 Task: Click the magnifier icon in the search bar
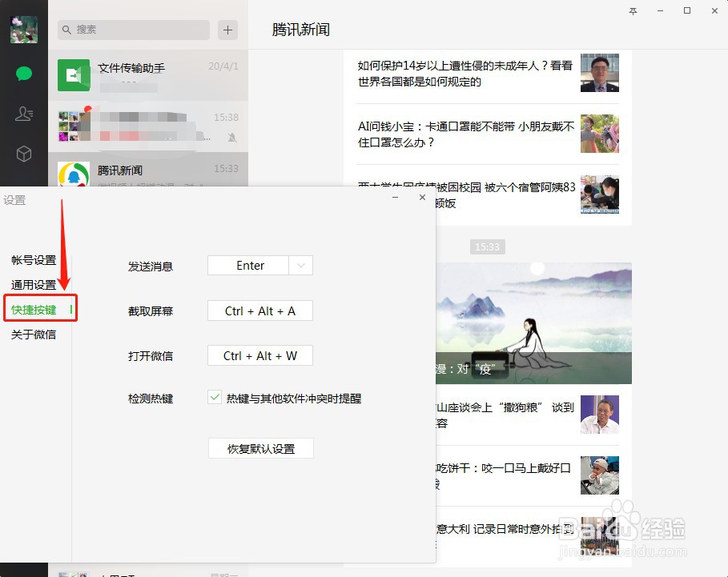(x=68, y=30)
